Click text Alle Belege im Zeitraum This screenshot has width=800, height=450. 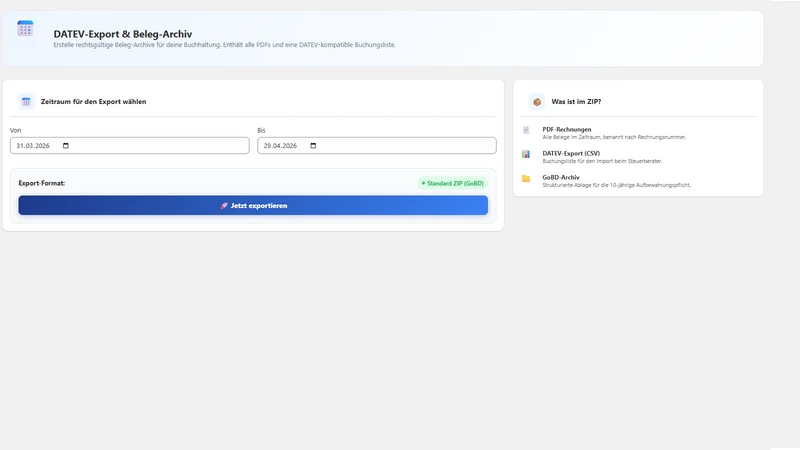pyautogui.click(x=614, y=137)
